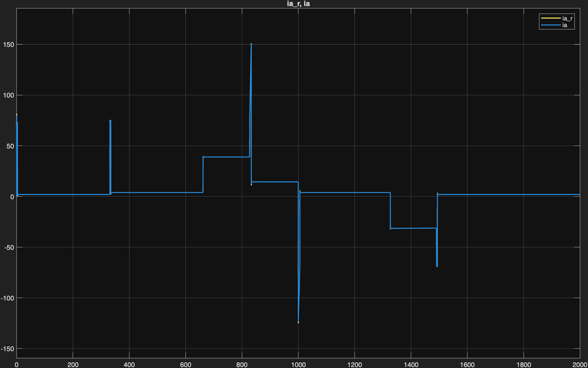Click the x-axis tick label 1000
The image size is (588, 368).
[x=298, y=364]
